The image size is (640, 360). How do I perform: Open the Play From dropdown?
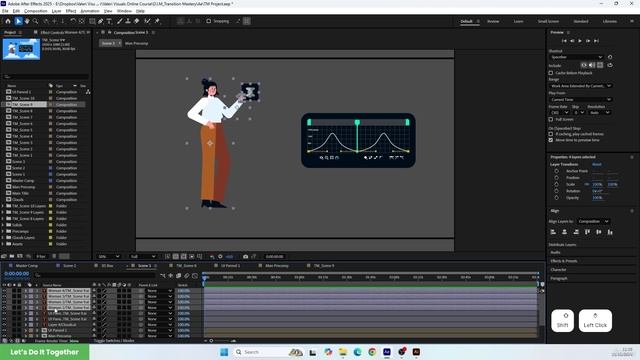[x=580, y=100]
